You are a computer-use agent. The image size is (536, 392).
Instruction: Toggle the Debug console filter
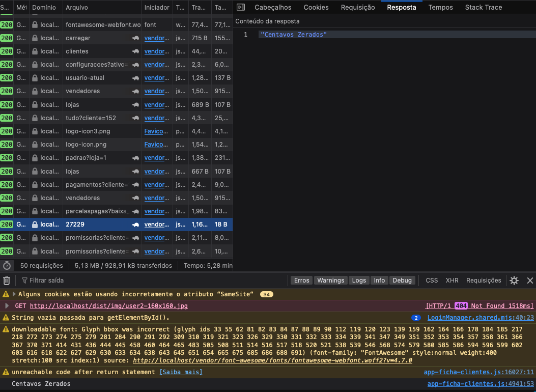[402, 281]
